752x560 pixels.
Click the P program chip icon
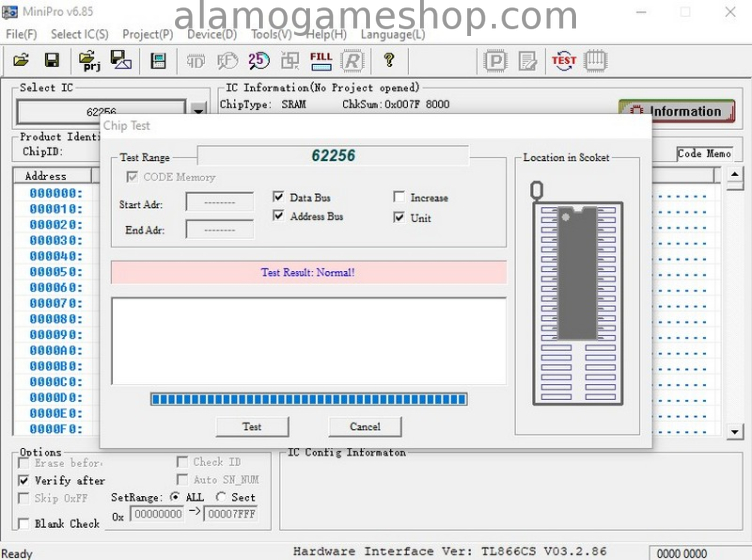pyautogui.click(x=496, y=60)
